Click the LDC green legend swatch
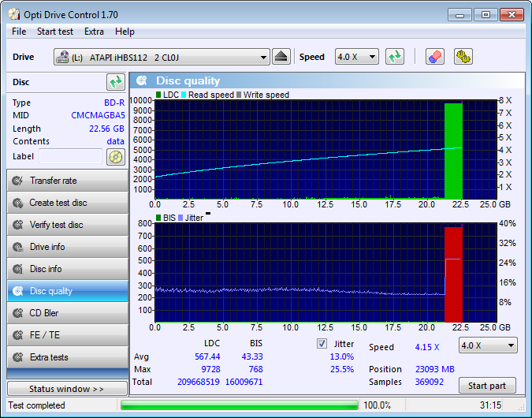The width and height of the screenshot is (532, 418). pyautogui.click(x=158, y=95)
